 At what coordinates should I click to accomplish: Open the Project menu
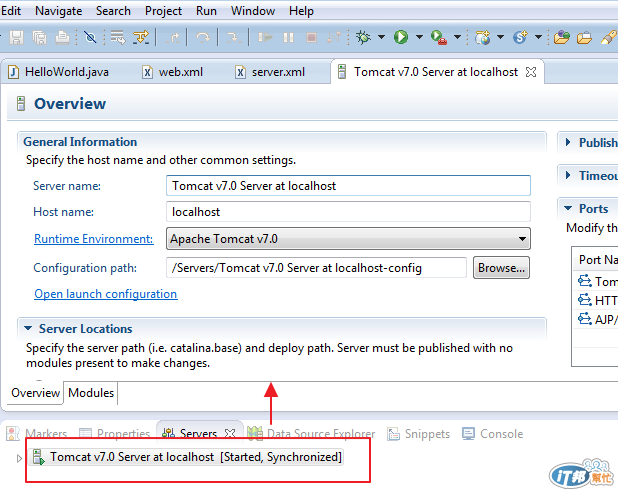(x=163, y=11)
